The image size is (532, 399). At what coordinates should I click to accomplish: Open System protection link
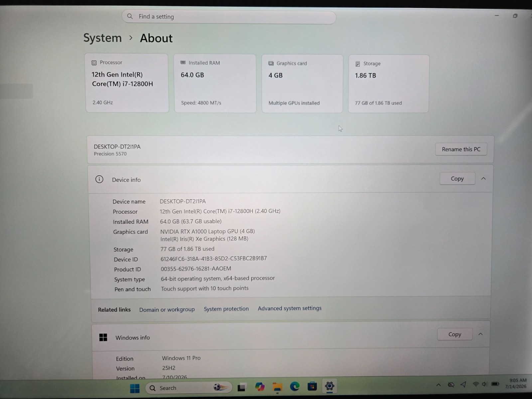226,309
